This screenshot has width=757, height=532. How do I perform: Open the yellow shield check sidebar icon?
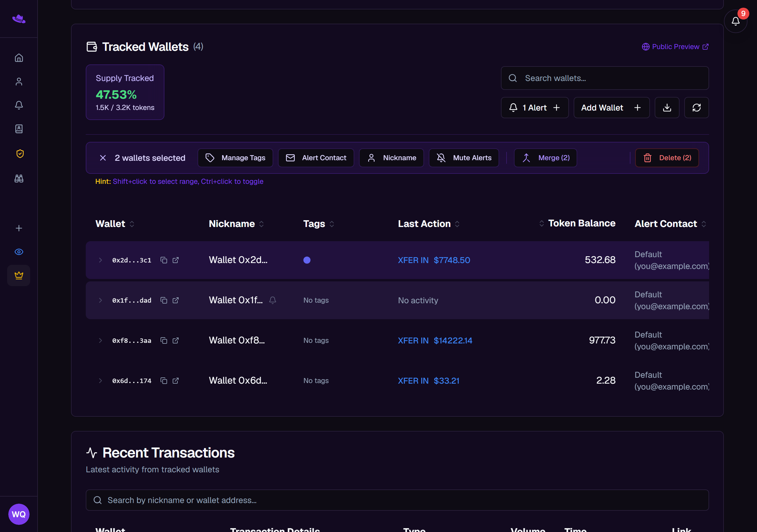(20, 154)
